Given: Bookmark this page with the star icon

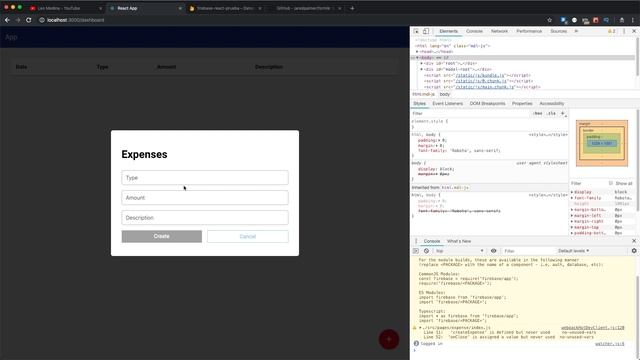Looking at the screenshot, I should coord(549,20).
